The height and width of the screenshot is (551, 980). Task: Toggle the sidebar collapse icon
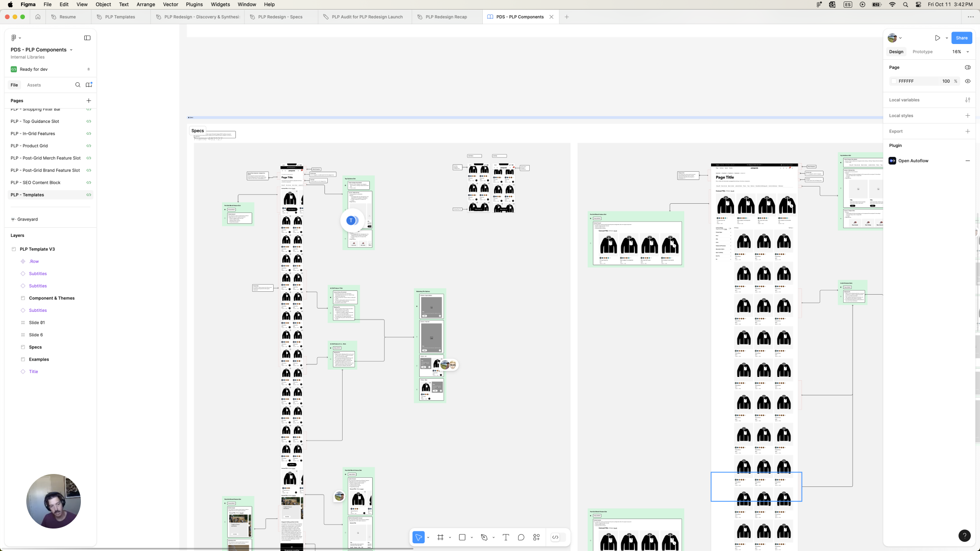click(x=87, y=38)
